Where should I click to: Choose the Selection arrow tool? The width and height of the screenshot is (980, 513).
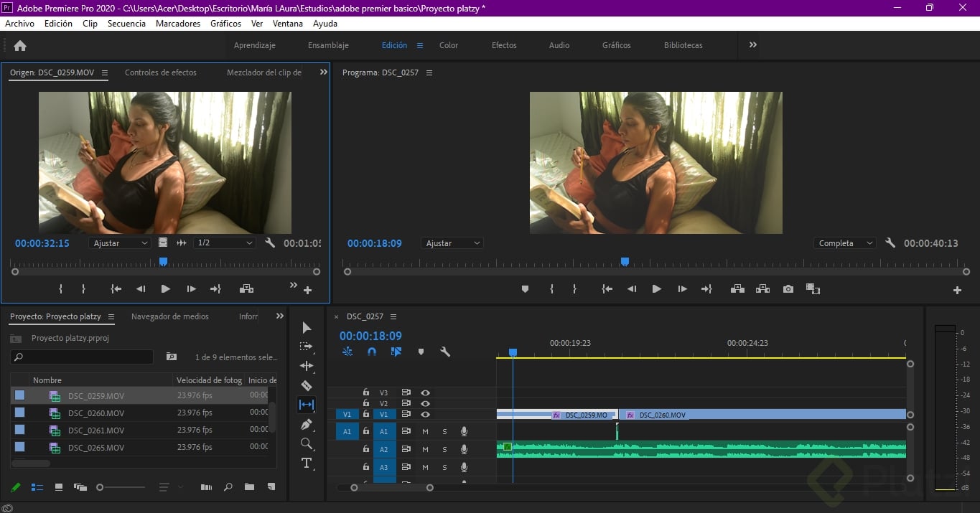[307, 327]
